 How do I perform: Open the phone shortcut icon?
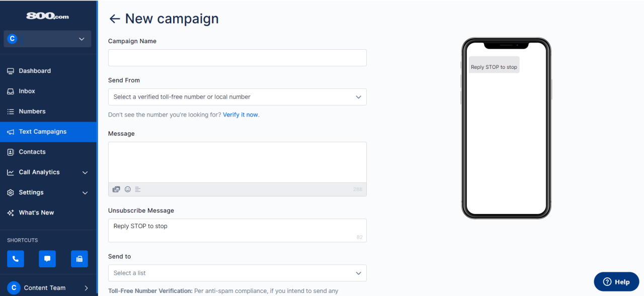[x=15, y=259]
